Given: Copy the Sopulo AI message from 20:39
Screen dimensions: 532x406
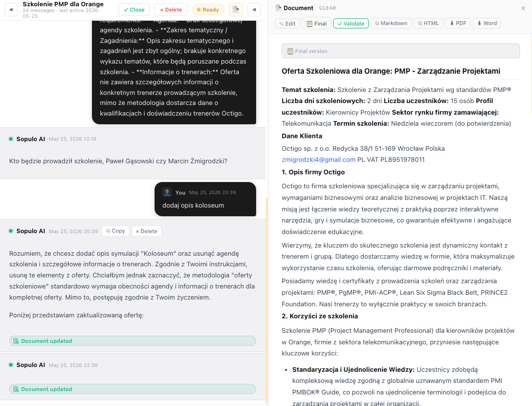Looking at the screenshot, I should click(x=116, y=231).
